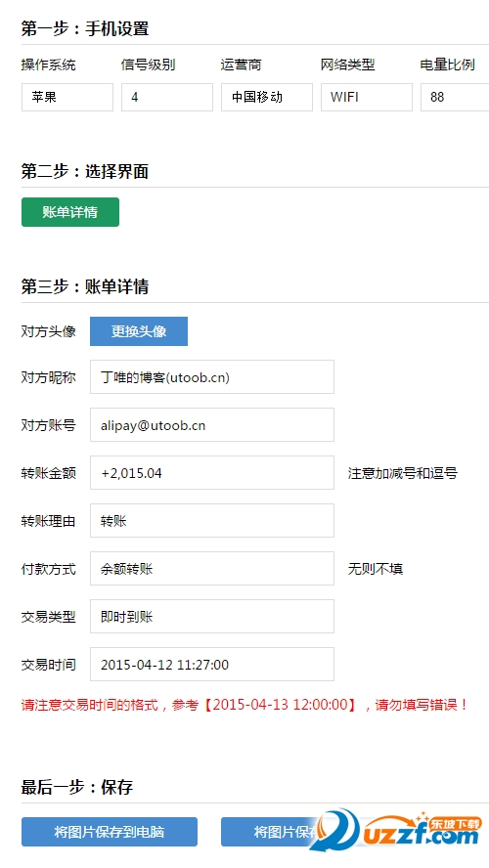489x868 pixels.
Task: Click the 交易时间 label
Action: (48, 665)
